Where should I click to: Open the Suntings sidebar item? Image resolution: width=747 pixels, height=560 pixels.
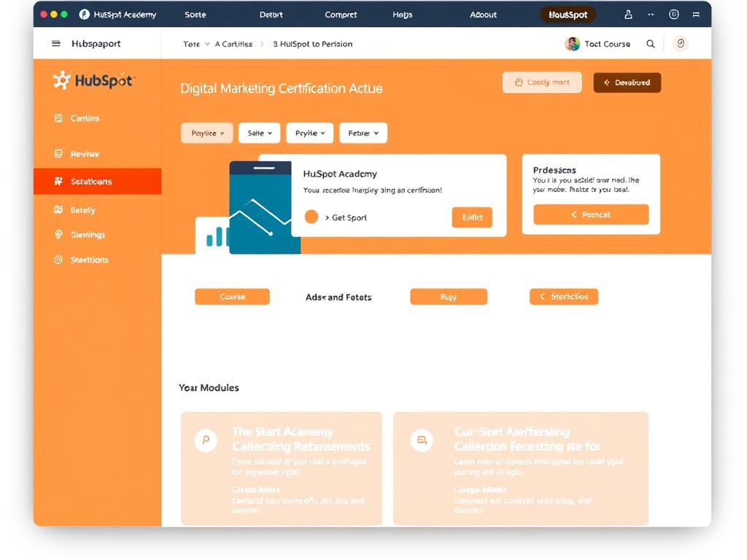[97, 234]
